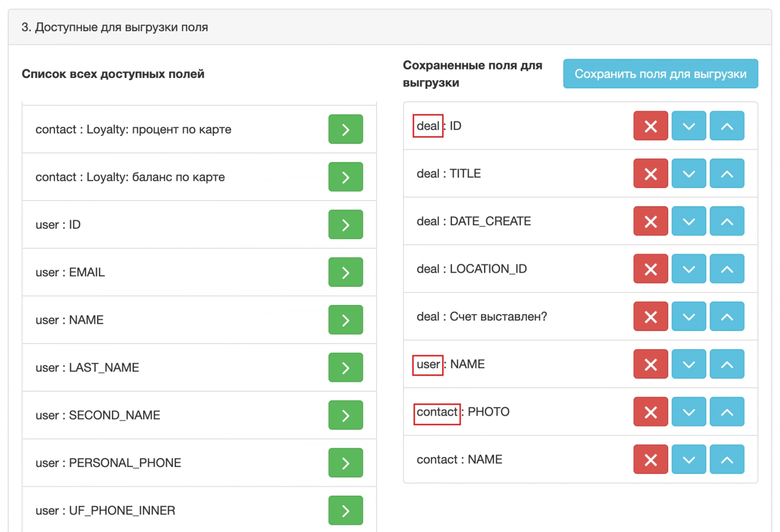The width and height of the screenshot is (780, 532).
Task: Add 'contact : Loyalty: процент по карте' field via green arrow
Action: (x=345, y=129)
